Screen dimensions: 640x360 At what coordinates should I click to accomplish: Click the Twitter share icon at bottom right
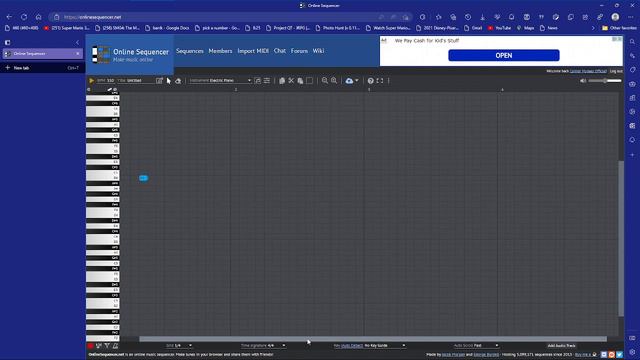[619, 355]
